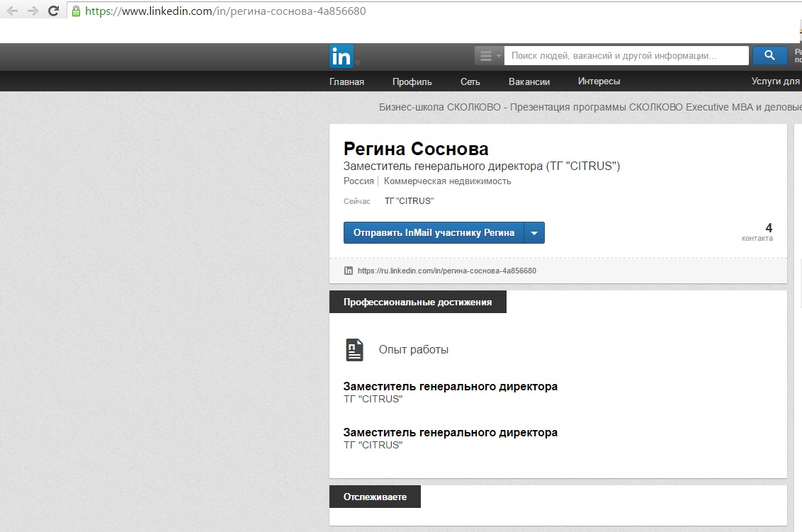Send InMail to Регина button
Screen dimensions: 802x532
434,233
